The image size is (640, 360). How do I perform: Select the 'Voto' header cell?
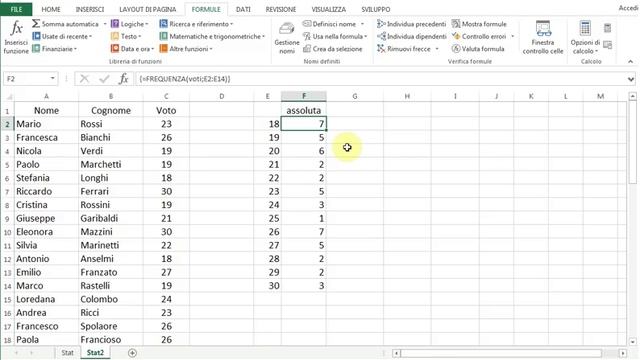point(166,110)
